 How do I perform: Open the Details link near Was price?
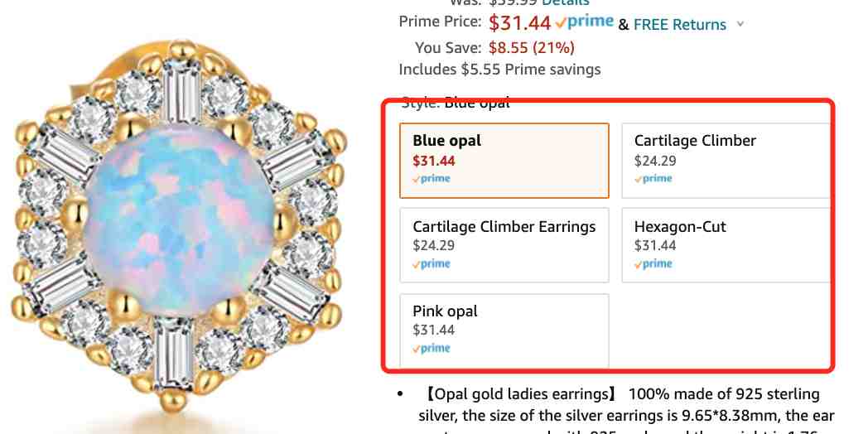565,2
